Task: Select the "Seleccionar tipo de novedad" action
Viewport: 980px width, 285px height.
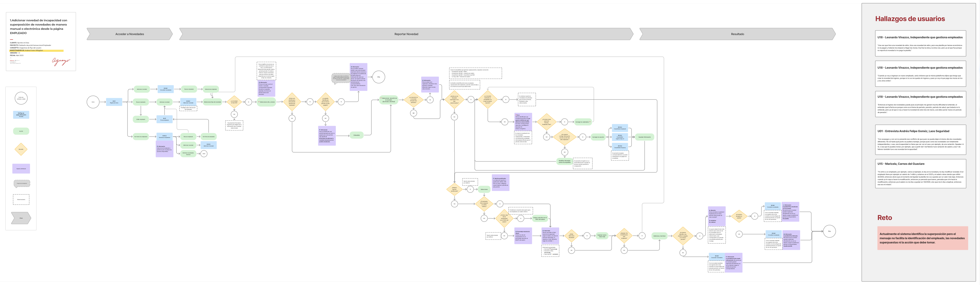Action: (212, 102)
